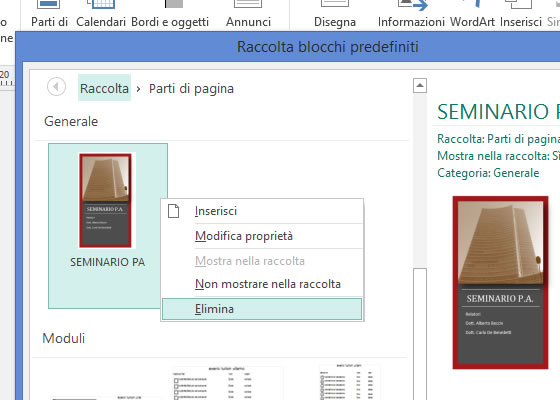Screen dimensions: 560x400
Task: Select the rightmost Moduli template thumbnail
Action: [349, 381]
